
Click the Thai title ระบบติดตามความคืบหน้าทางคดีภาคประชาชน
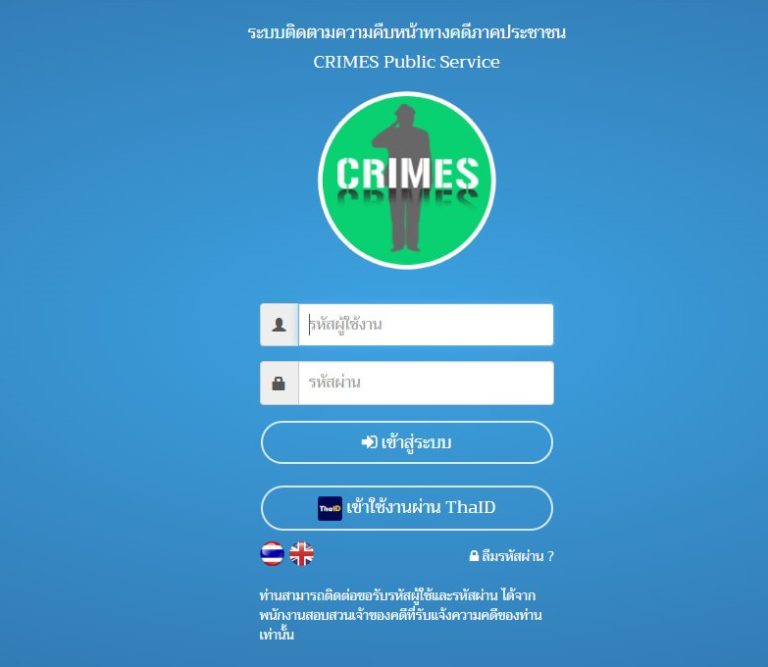pos(407,32)
